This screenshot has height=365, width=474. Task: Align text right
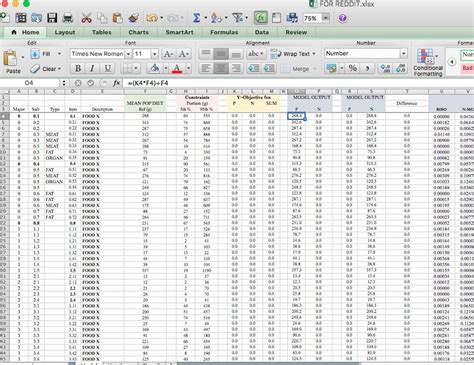[236, 68]
